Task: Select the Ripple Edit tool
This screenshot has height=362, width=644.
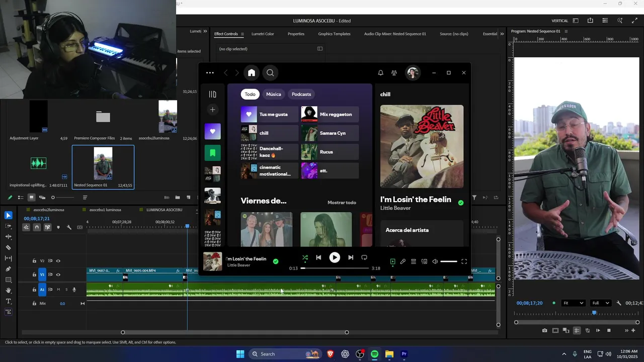Action: click(9, 237)
